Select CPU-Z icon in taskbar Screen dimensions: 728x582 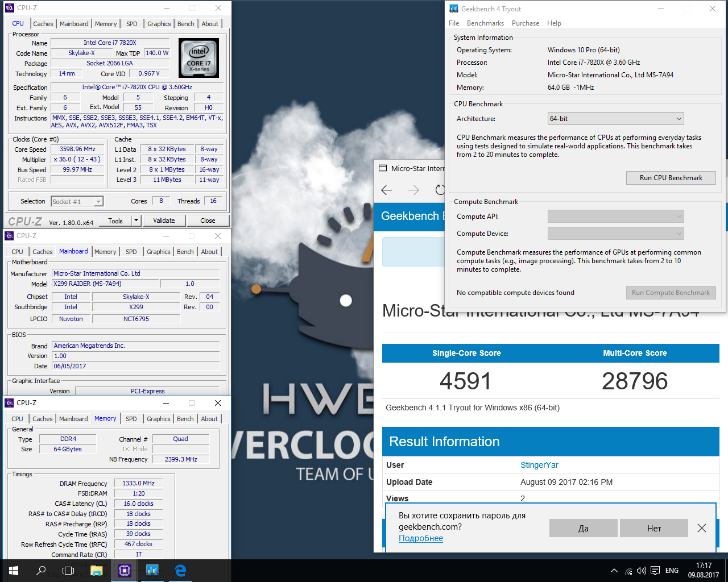(x=125, y=571)
